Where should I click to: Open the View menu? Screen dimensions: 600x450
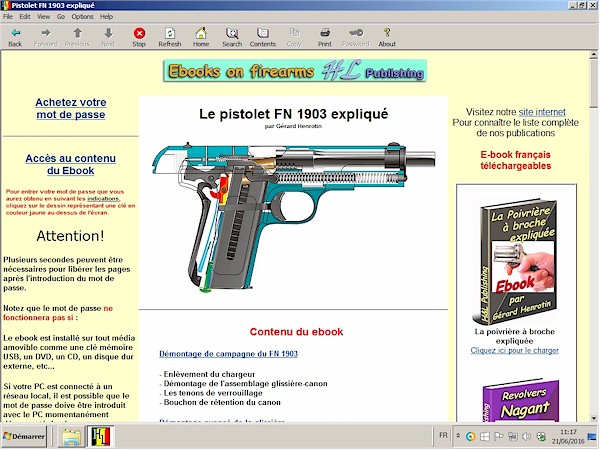click(x=44, y=16)
